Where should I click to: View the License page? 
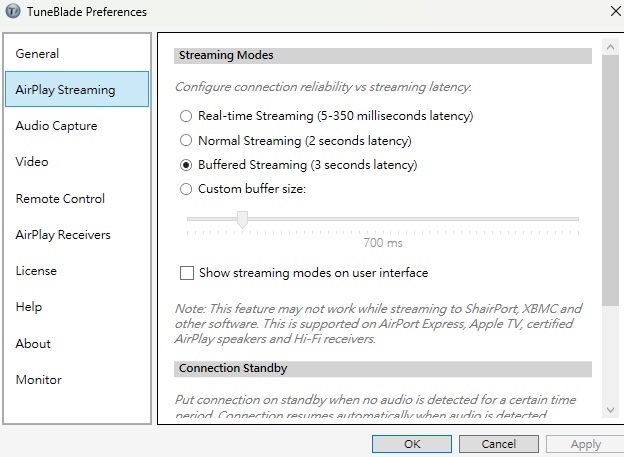pyautogui.click(x=36, y=271)
